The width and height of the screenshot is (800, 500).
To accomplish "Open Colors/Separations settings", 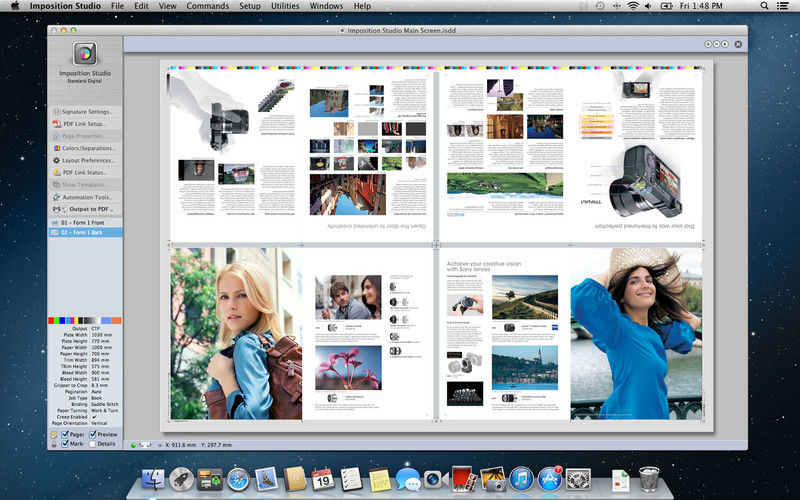I will (x=88, y=148).
